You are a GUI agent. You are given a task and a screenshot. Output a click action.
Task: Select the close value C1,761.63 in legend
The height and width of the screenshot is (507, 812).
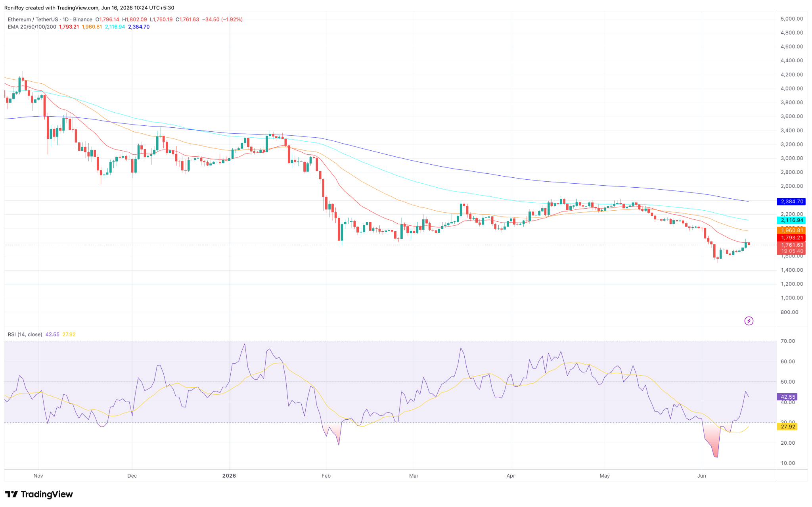click(187, 19)
